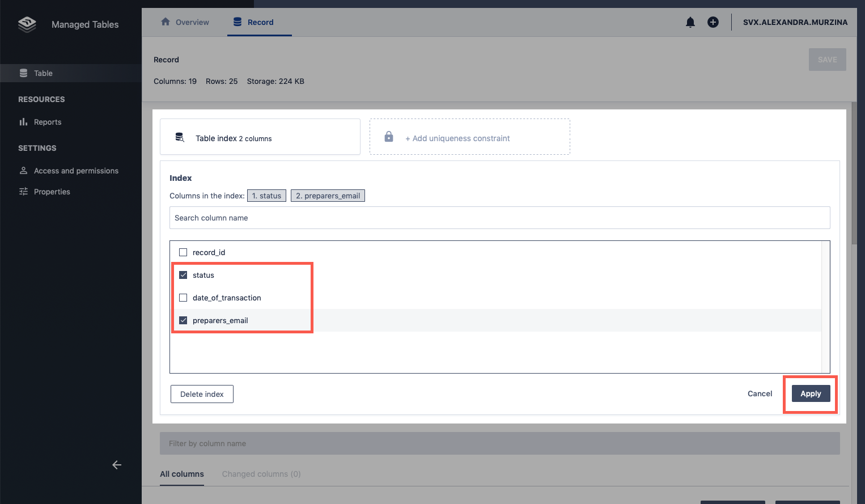
Task: Focus the Search column name field
Action: [499, 218]
